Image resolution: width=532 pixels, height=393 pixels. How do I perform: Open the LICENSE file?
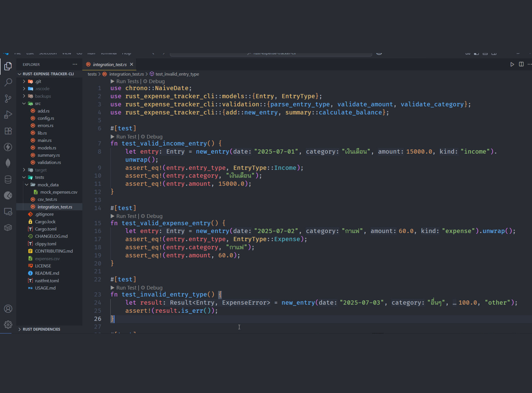(43, 266)
